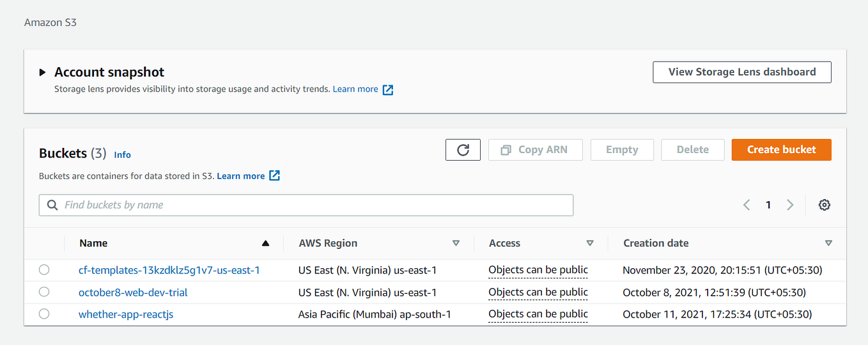This screenshot has height=345, width=868.
Task: Click the refresh buckets icon button
Action: pyautogui.click(x=463, y=150)
